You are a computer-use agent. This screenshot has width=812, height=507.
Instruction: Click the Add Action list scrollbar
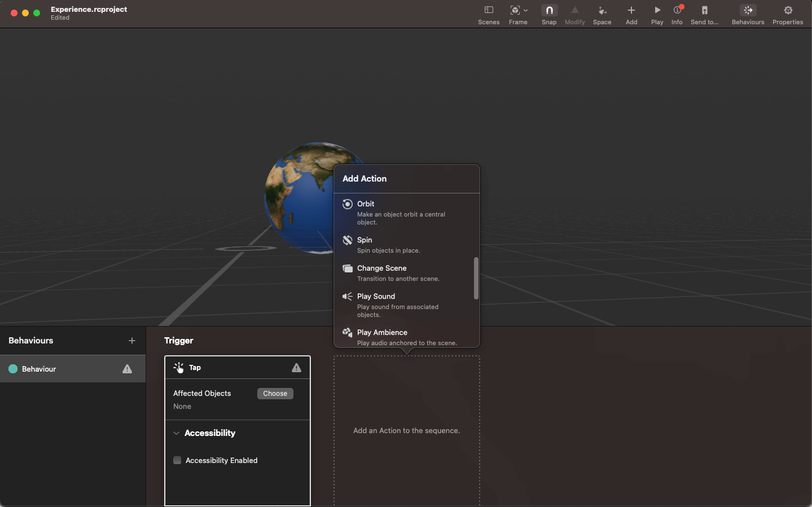pos(476,279)
